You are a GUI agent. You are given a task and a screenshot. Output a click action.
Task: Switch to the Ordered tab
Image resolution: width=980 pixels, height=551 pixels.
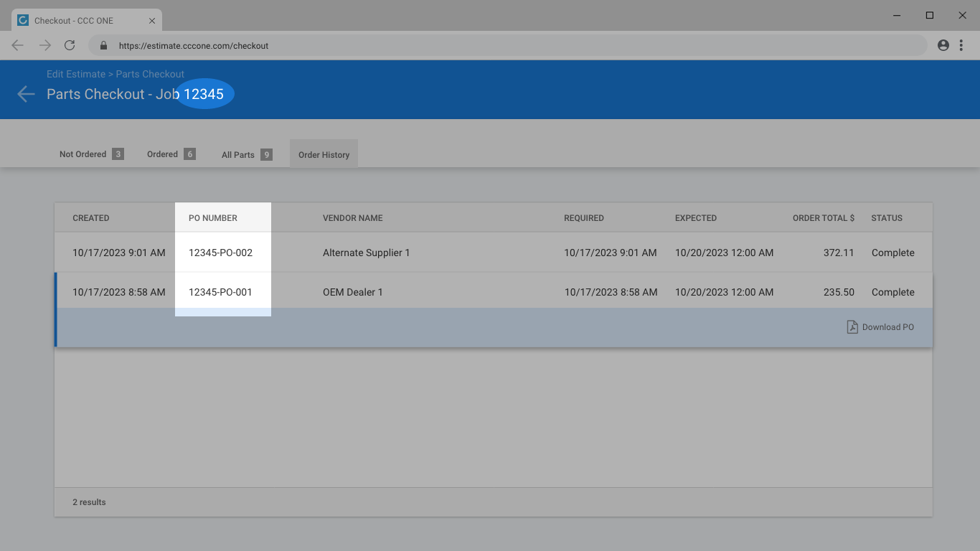[x=171, y=154]
